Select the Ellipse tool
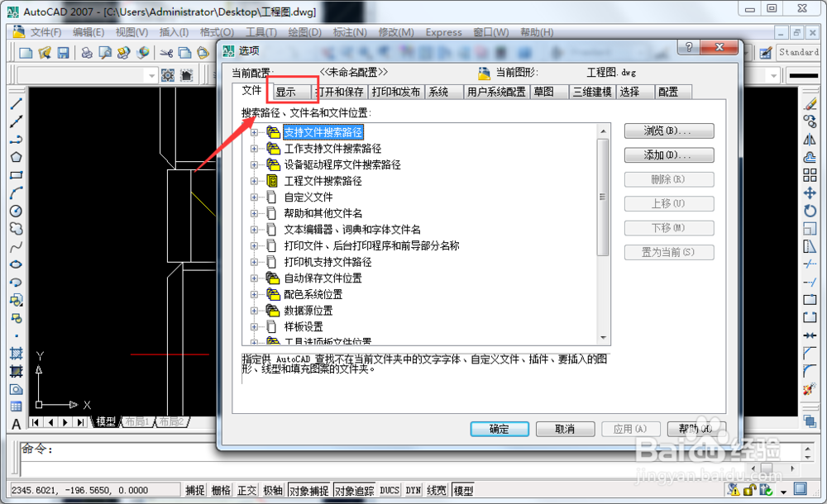827x504 pixels. [17, 264]
